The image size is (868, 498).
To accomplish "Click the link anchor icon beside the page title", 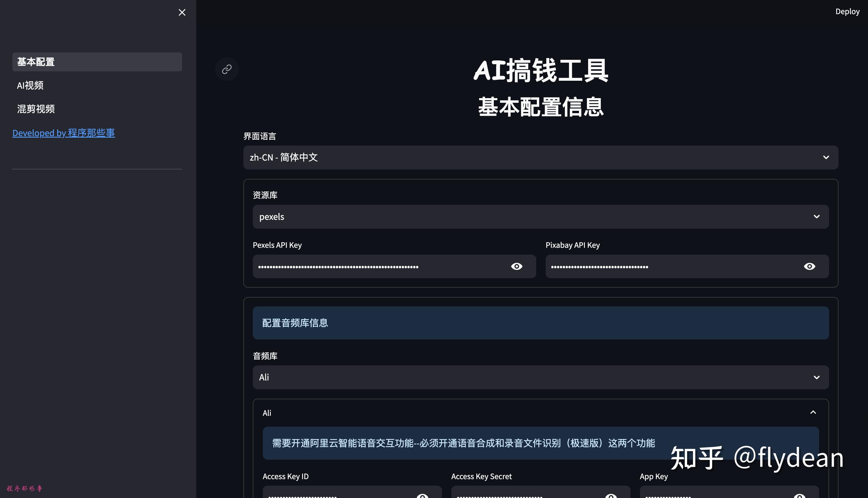I will (226, 69).
